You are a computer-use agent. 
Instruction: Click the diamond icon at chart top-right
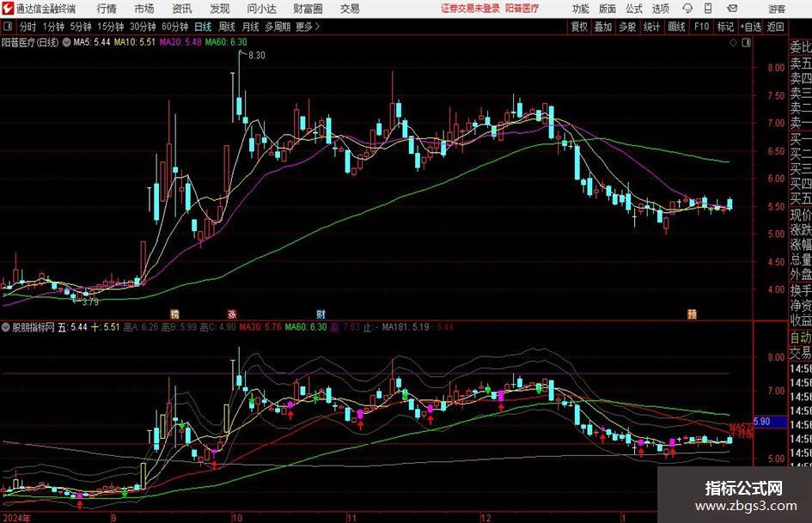pyautogui.click(x=733, y=43)
